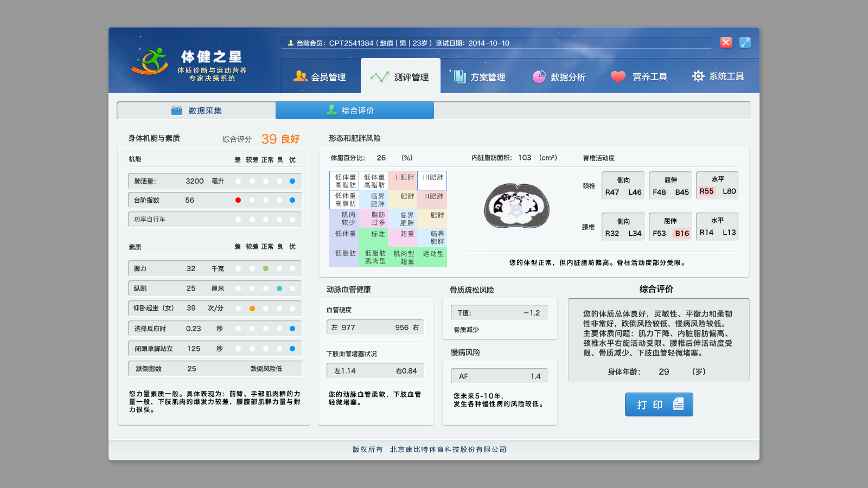Click the 39 良好 overall score
Viewport: 868px width, 488px height.
pos(280,139)
